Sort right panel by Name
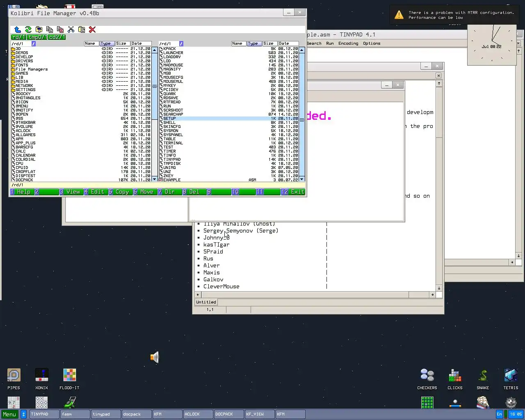Screen dimensions: 525x420 tap(238, 43)
